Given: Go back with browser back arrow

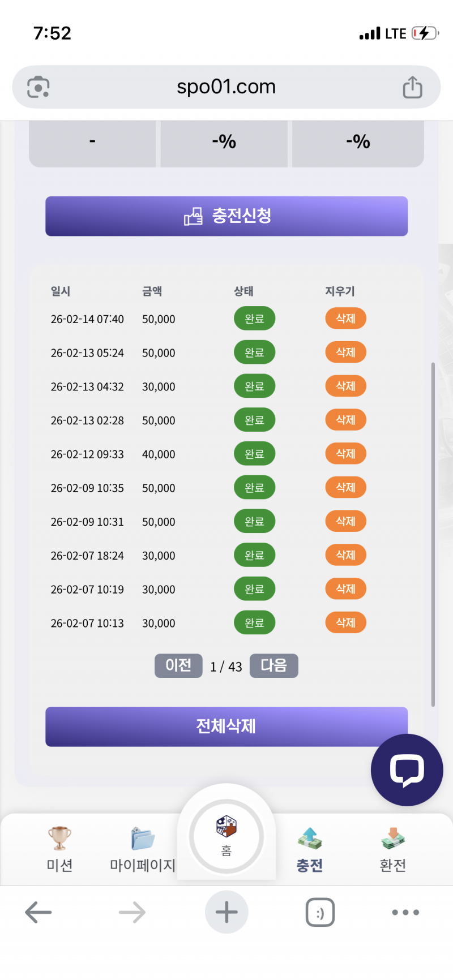Looking at the screenshot, I should pos(39,912).
